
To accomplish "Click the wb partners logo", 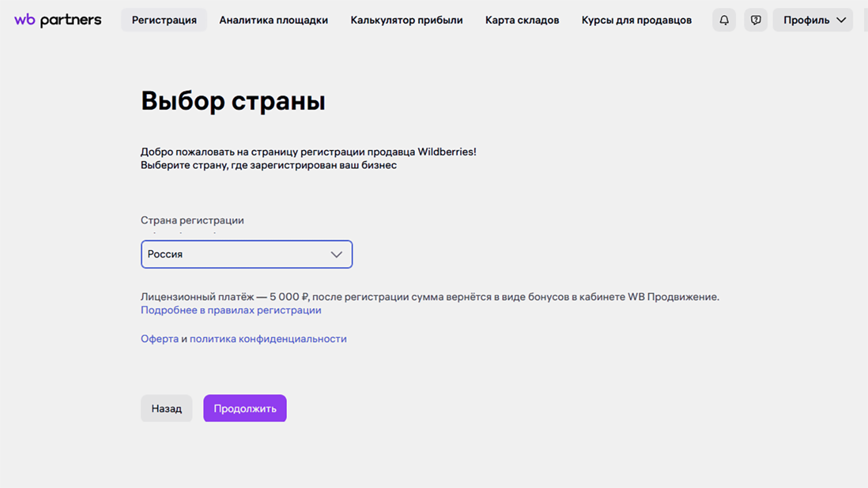I will click(x=57, y=20).
